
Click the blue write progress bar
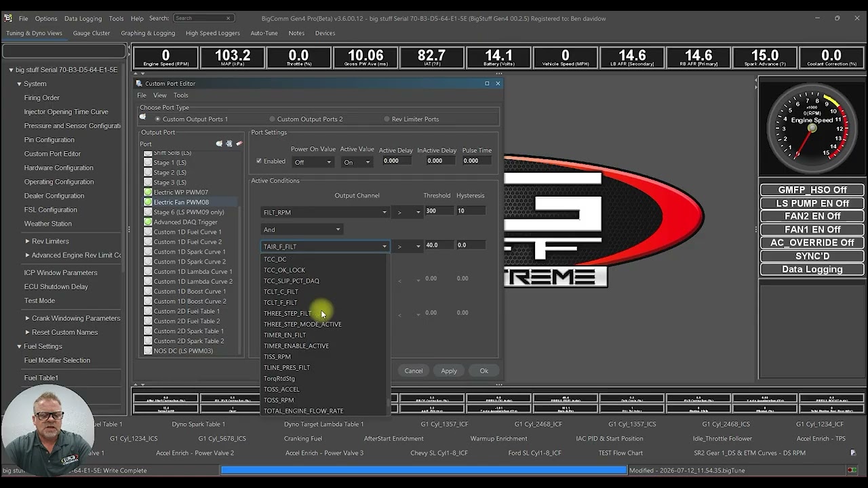(x=424, y=470)
